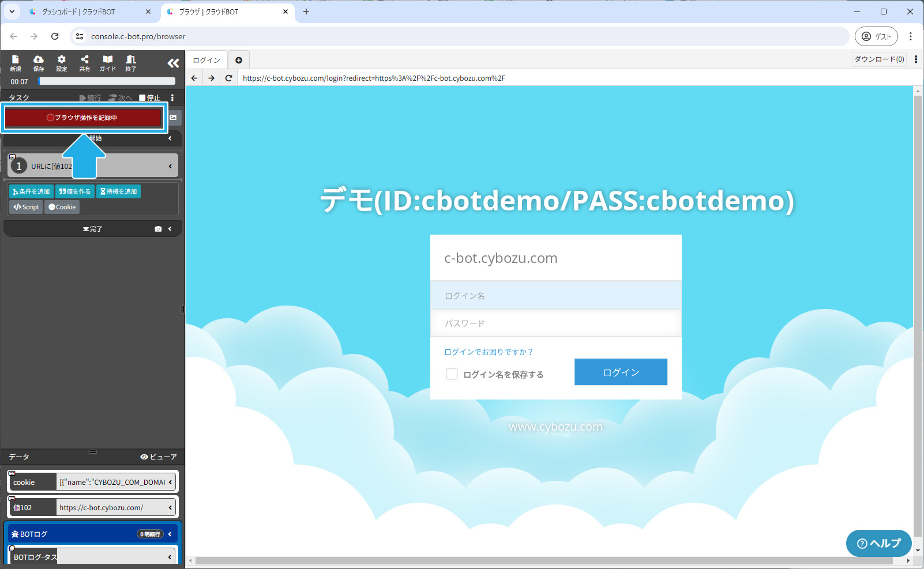Click the blue ログイン button
The width and height of the screenshot is (924, 569).
click(x=621, y=372)
